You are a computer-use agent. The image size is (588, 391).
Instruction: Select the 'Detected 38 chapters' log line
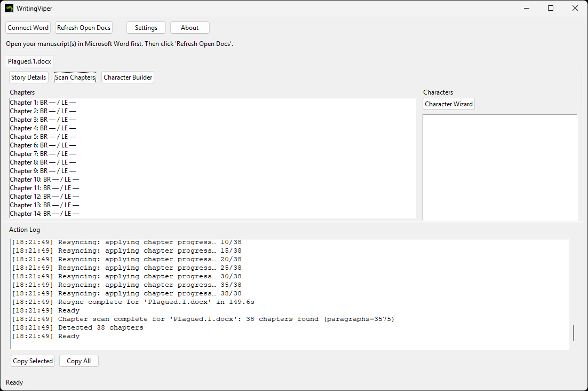tap(100, 328)
